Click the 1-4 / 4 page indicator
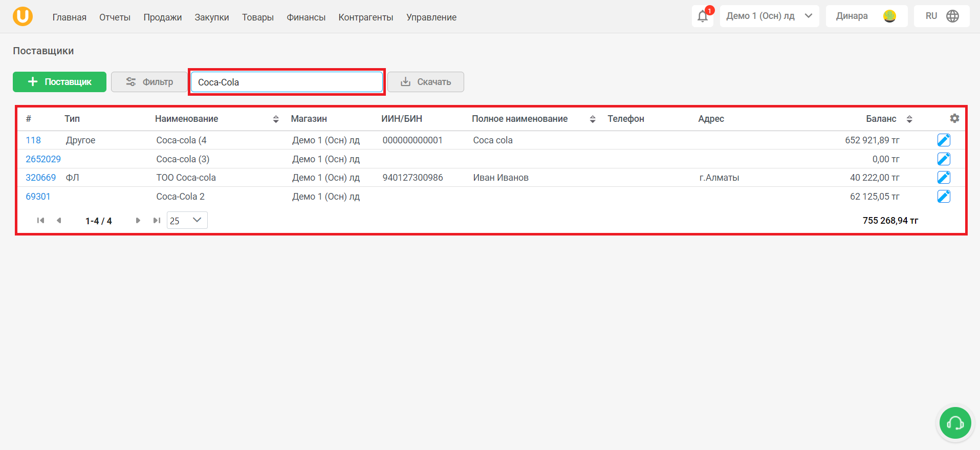 pos(98,221)
